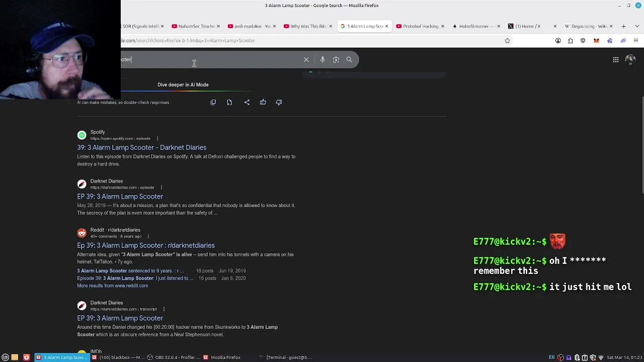This screenshot has height=362, width=644.
Task: Open Spotify 39: 3 Alarm Lamp Scooter link
Action: pyautogui.click(x=141, y=147)
